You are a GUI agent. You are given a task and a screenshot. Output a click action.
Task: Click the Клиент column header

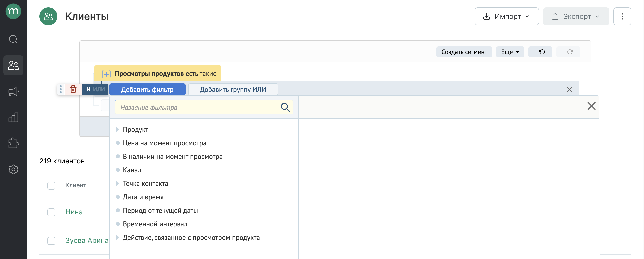pyautogui.click(x=76, y=185)
